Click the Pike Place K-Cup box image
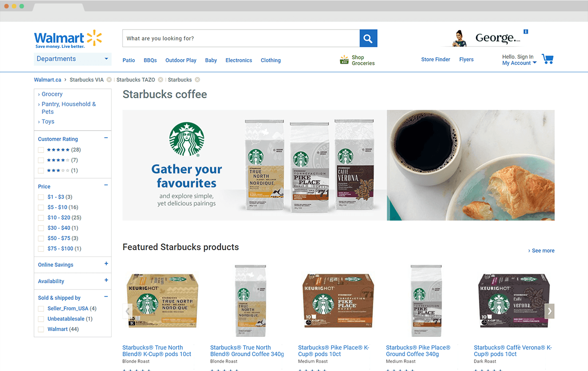Viewport: 588px width, 371px height. (x=338, y=301)
